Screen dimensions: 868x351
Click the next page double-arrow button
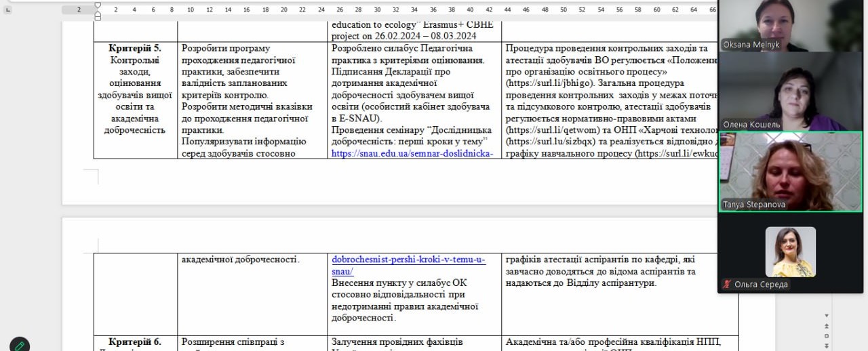click(826, 345)
